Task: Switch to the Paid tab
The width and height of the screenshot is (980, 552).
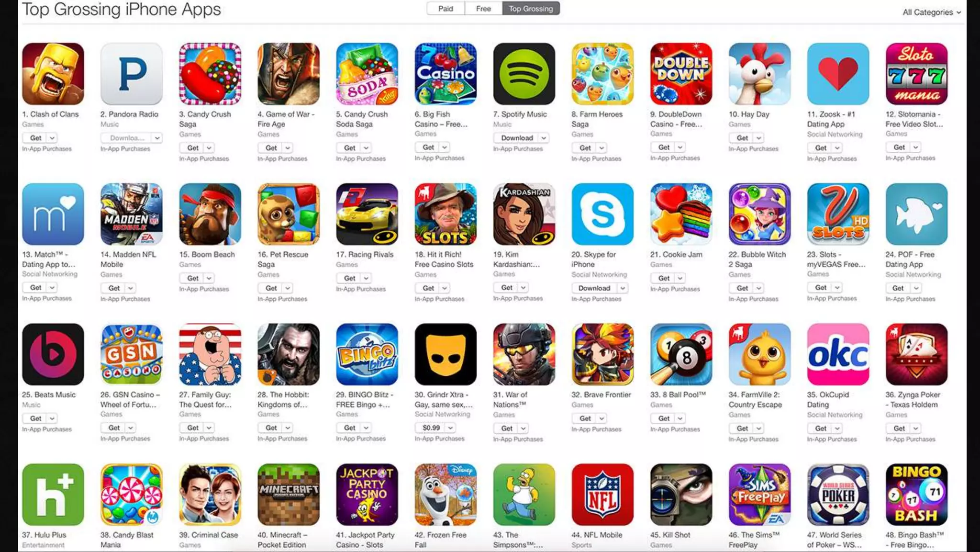Action: pos(445,9)
